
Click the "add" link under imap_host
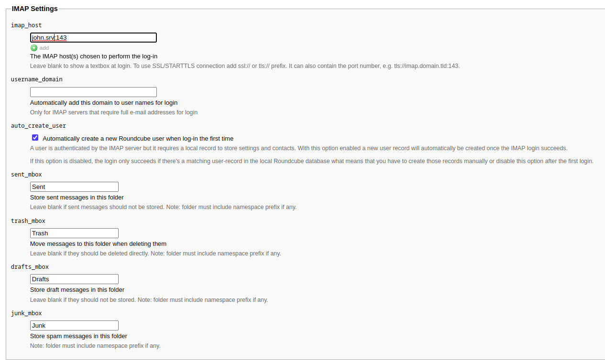44,48
